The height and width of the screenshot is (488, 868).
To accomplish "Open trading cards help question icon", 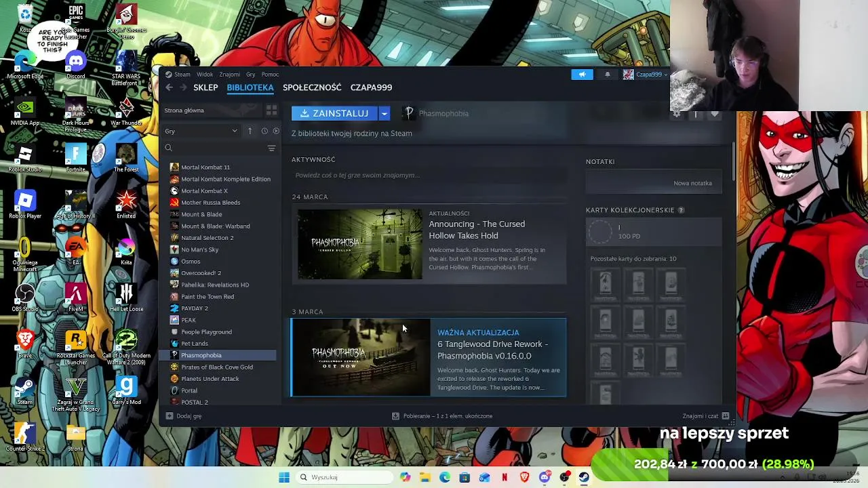I will coord(681,210).
